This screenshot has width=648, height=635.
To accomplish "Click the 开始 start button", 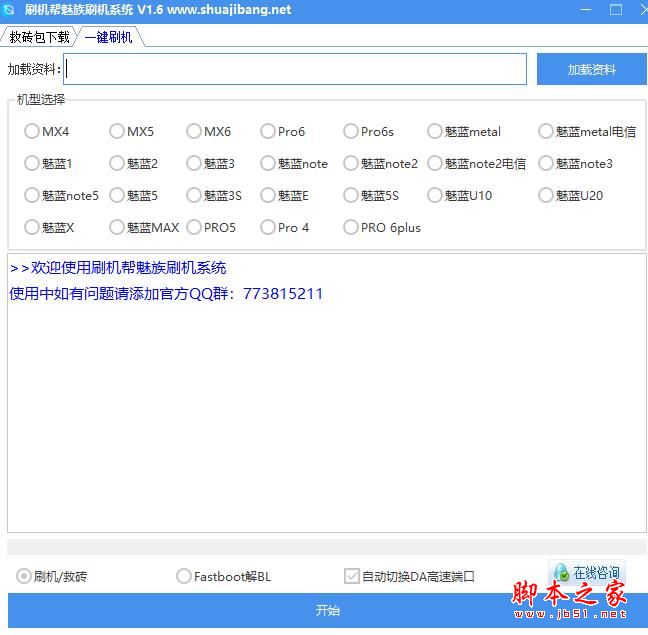I will click(x=327, y=610).
